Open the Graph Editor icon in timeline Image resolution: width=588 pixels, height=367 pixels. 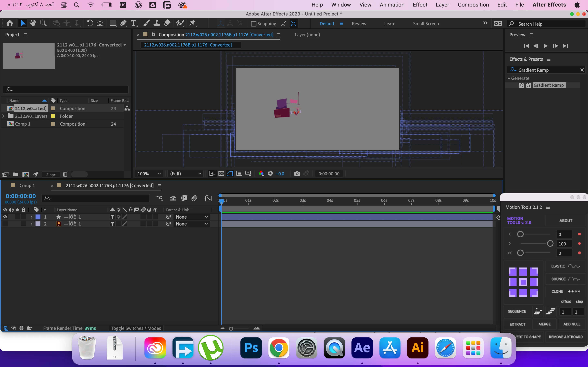tap(208, 198)
